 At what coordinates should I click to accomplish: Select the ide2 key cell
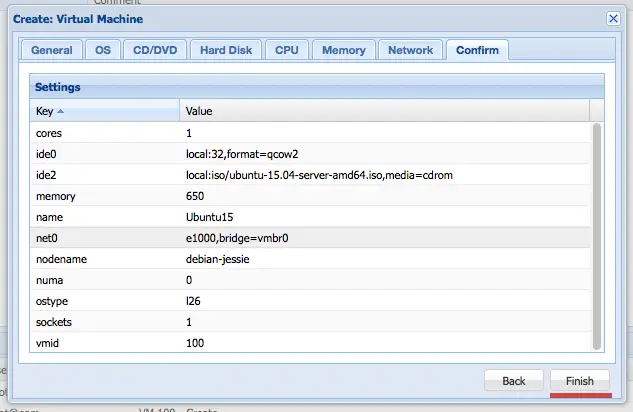[105, 175]
